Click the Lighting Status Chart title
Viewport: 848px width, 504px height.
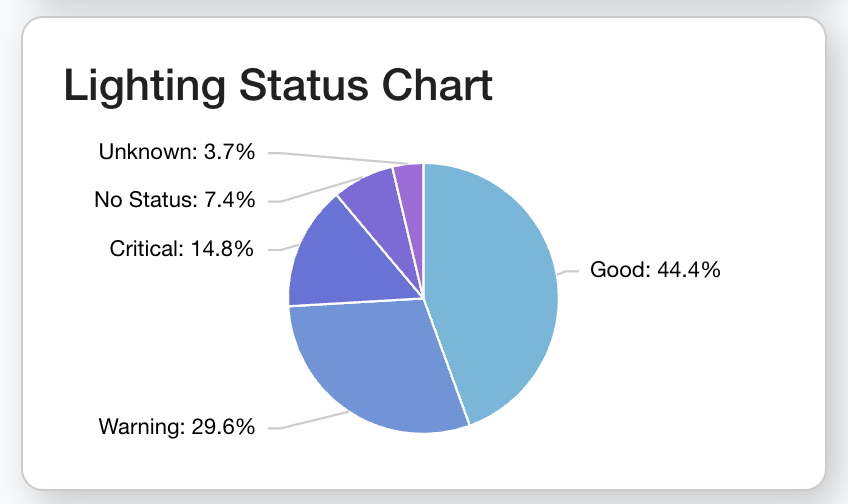[278, 86]
